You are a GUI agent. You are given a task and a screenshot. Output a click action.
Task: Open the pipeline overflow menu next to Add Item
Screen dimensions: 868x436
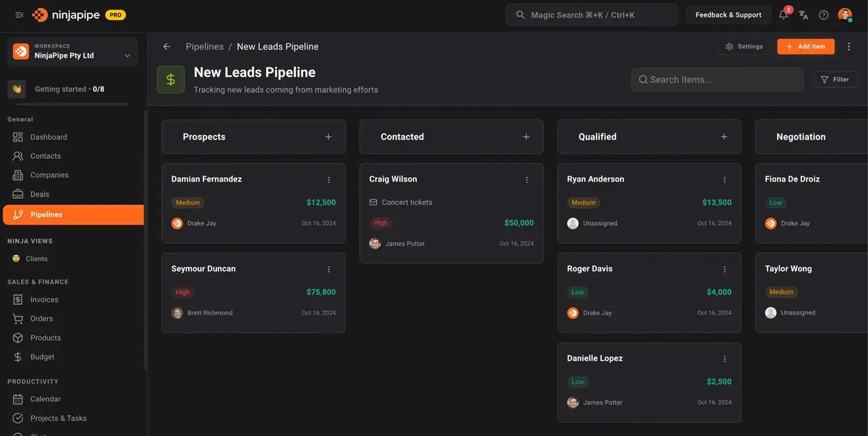point(847,45)
